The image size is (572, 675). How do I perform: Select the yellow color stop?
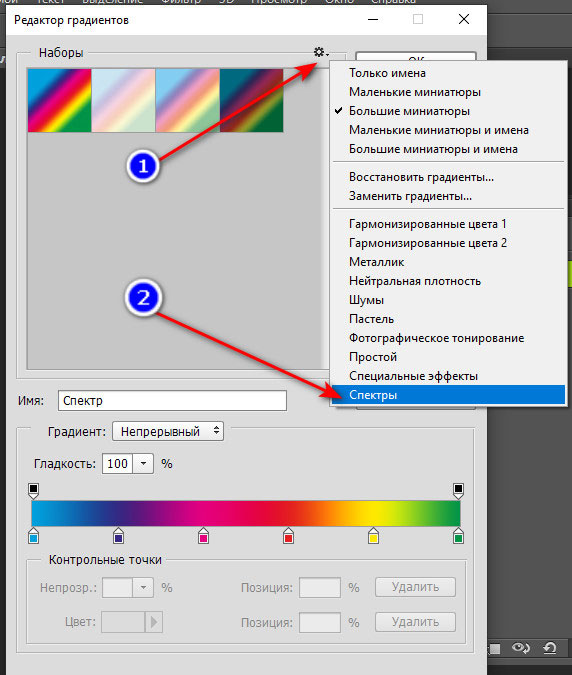(x=373, y=535)
